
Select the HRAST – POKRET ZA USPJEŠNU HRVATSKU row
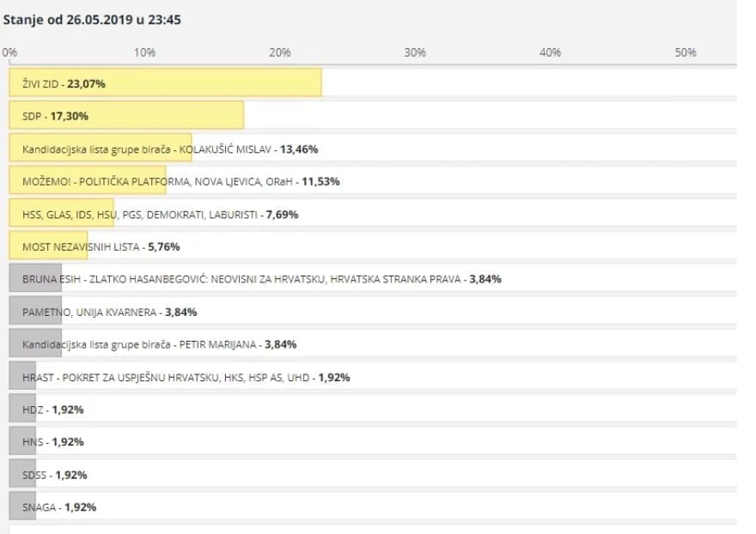point(186,377)
